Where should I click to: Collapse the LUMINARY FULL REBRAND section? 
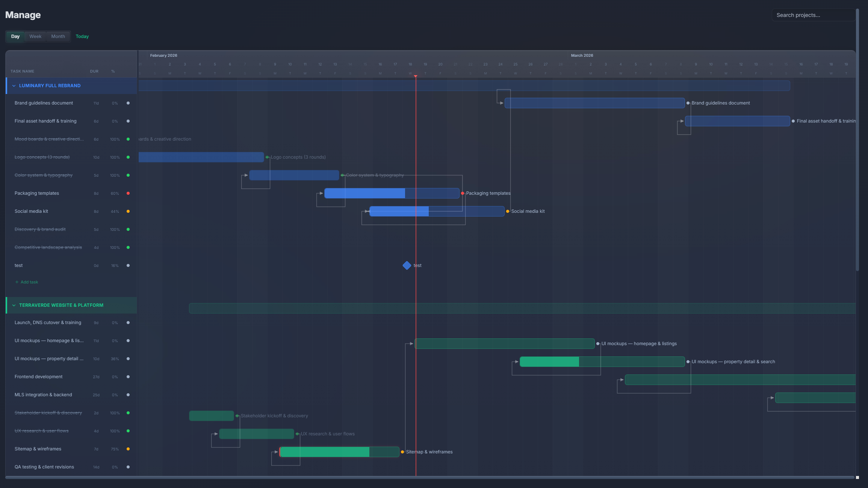14,85
